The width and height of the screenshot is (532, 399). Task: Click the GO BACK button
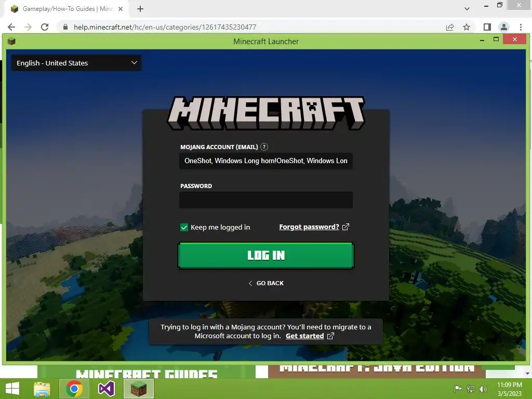[x=266, y=283]
